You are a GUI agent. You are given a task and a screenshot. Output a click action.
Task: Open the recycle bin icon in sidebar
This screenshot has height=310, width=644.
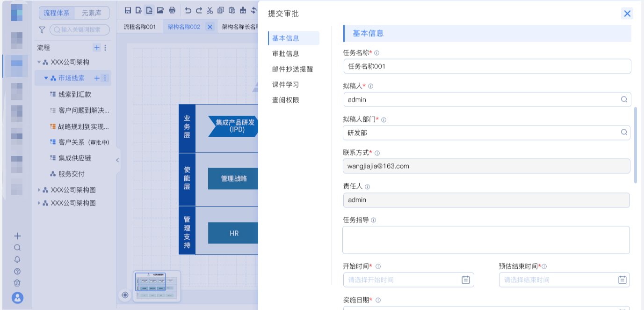(x=17, y=283)
